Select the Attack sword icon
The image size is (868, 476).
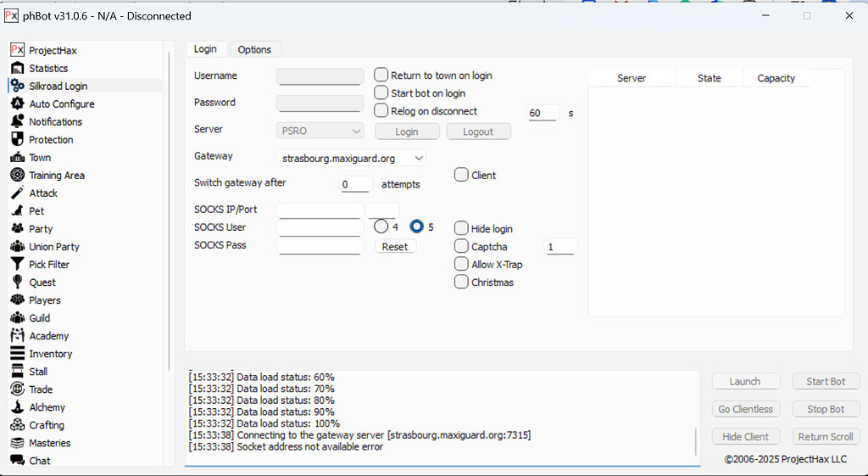tap(18, 193)
